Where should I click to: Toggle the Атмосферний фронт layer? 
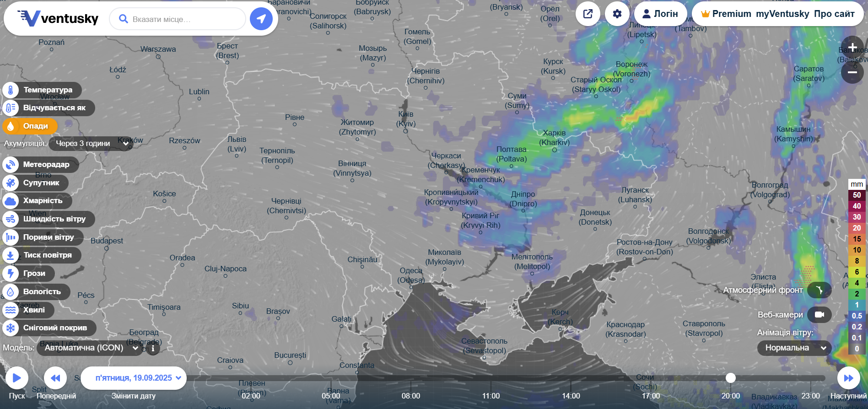point(819,290)
